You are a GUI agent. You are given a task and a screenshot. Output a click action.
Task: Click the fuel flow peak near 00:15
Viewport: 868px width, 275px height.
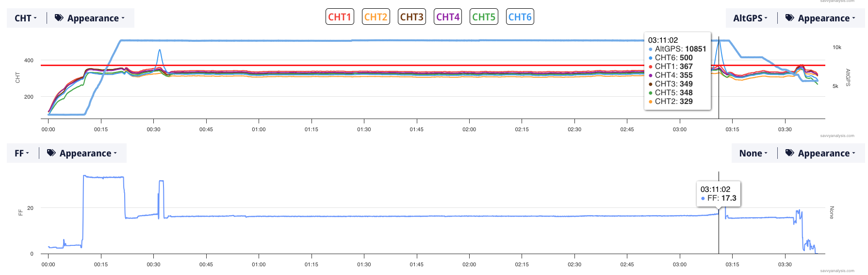pyautogui.click(x=103, y=177)
